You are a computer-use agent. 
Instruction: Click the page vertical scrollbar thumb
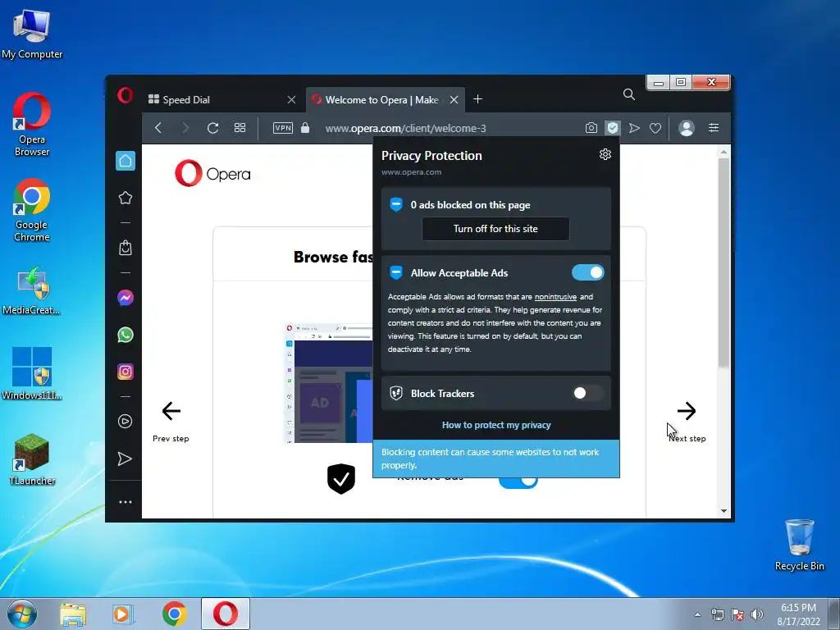click(x=724, y=262)
